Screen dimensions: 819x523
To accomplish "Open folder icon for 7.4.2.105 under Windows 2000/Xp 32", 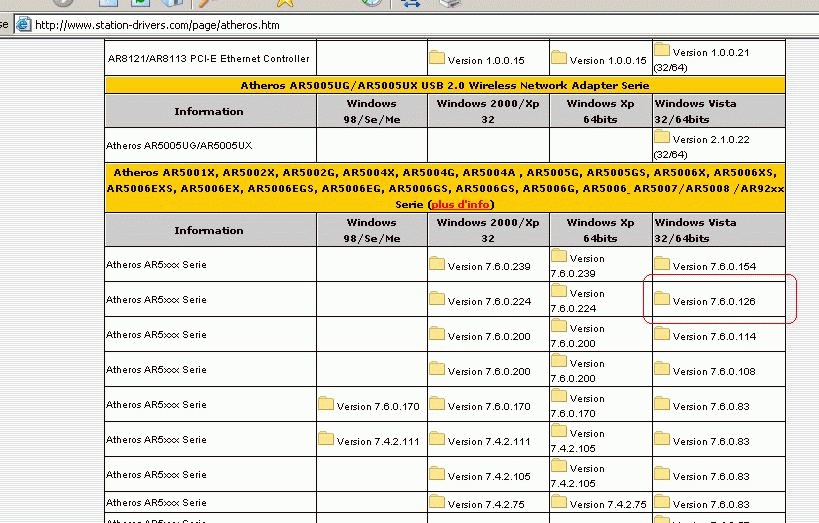I will pos(437,473).
